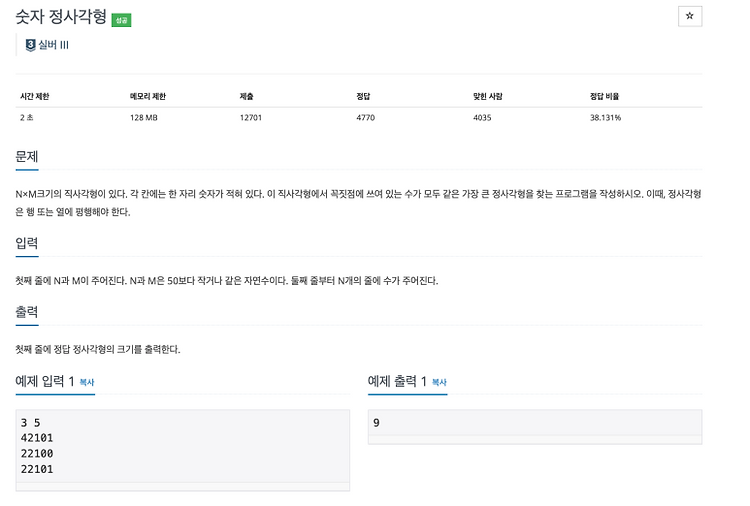Screen dimensions: 750x506
Task: Click the green 성공 status badge
Action: [x=121, y=20]
